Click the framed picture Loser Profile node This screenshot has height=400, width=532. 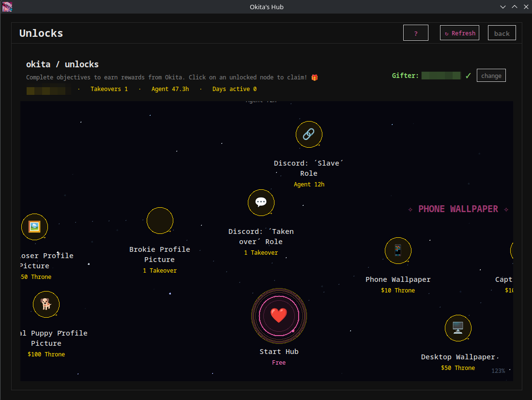click(x=34, y=227)
